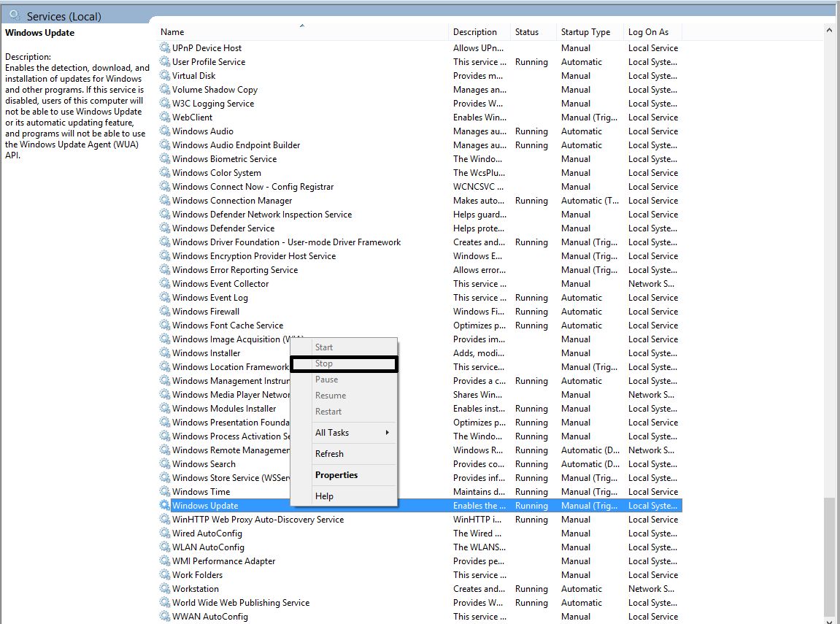Click Network S... logon for Windows Event Collector
Screen dimensions: 840x624
click(651, 284)
